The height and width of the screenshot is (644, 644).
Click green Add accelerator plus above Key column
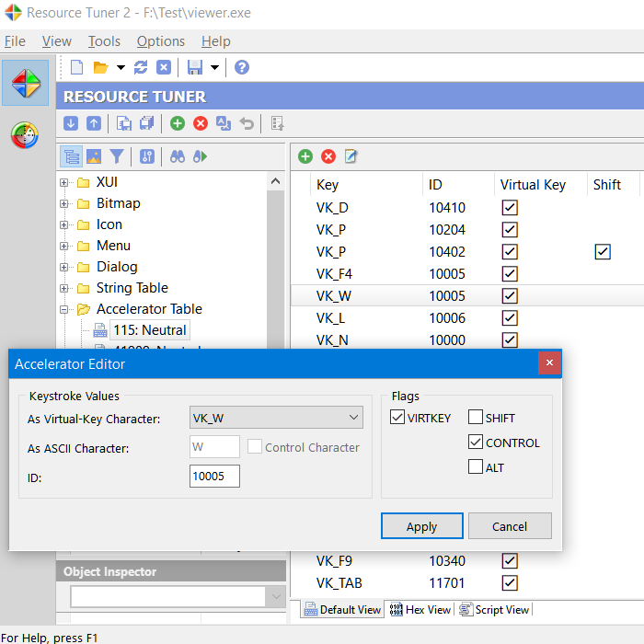(305, 156)
